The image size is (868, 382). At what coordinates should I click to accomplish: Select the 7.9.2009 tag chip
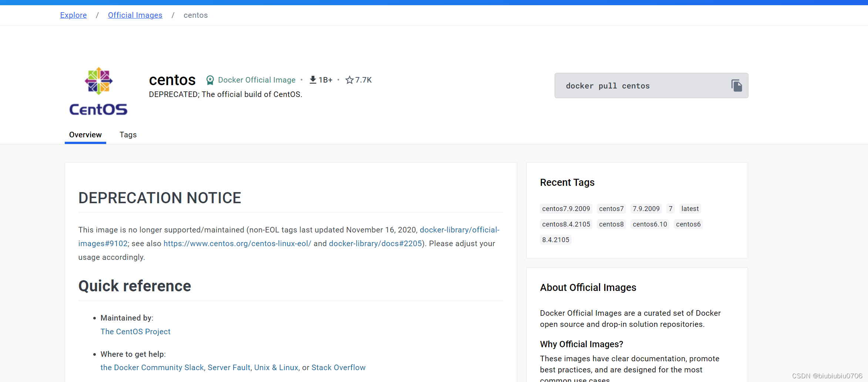pos(646,208)
